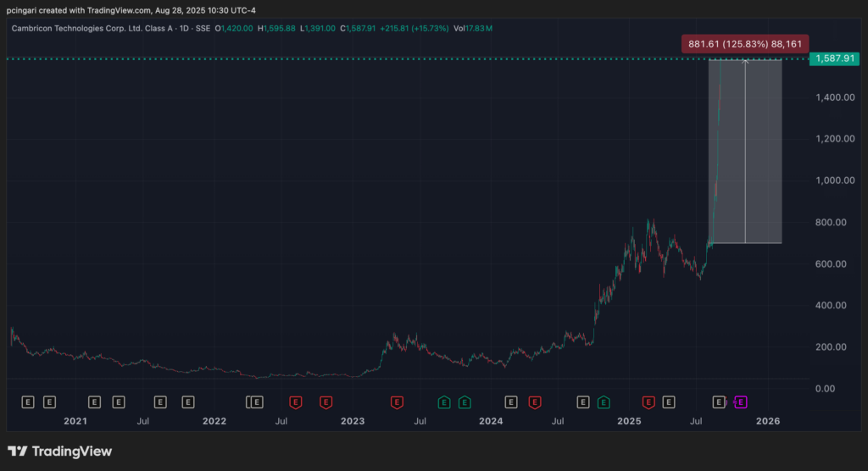Click gray earnings marker right of 2025's red marker
Image resolution: width=868 pixels, height=471 pixels.
pyautogui.click(x=669, y=402)
